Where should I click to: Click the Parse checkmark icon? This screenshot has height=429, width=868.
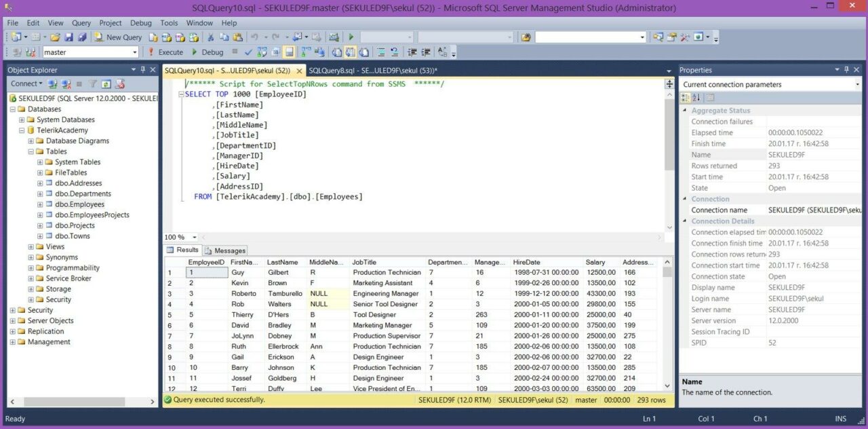[x=248, y=52]
